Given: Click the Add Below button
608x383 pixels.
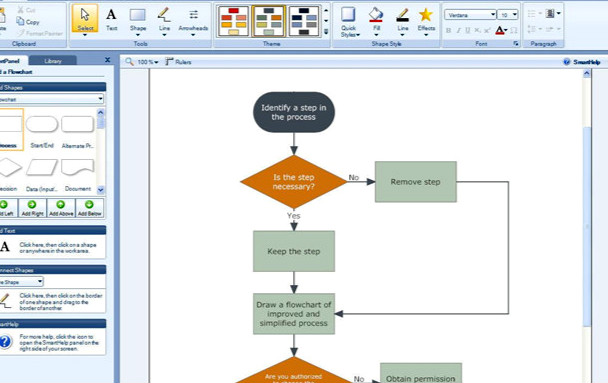Looking at the screenshot, I should [x=90, y=208].
